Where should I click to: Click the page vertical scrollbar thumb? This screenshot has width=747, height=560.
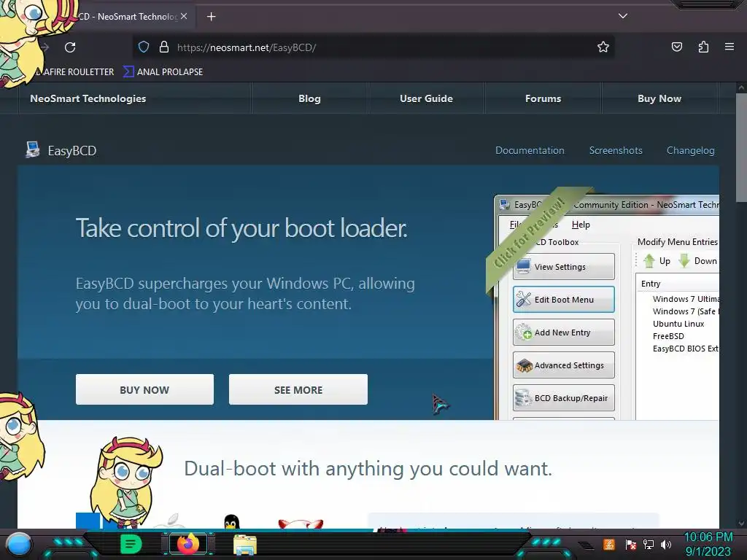click(x=741, y=147)
